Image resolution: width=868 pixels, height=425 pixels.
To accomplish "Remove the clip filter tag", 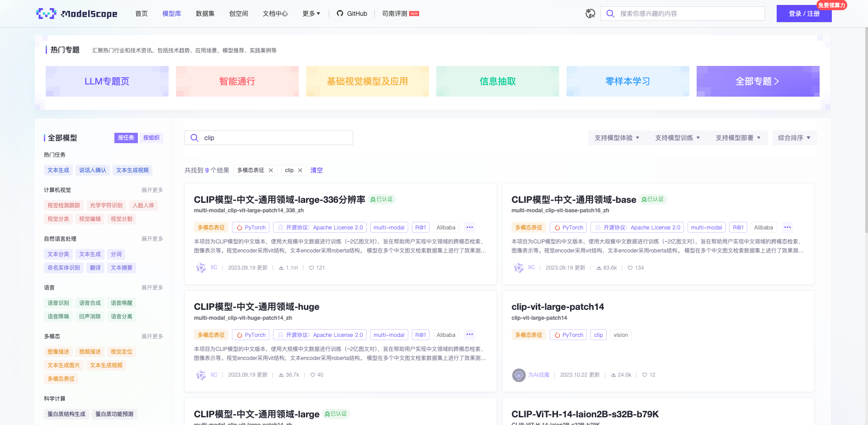I will pos(300,170).
